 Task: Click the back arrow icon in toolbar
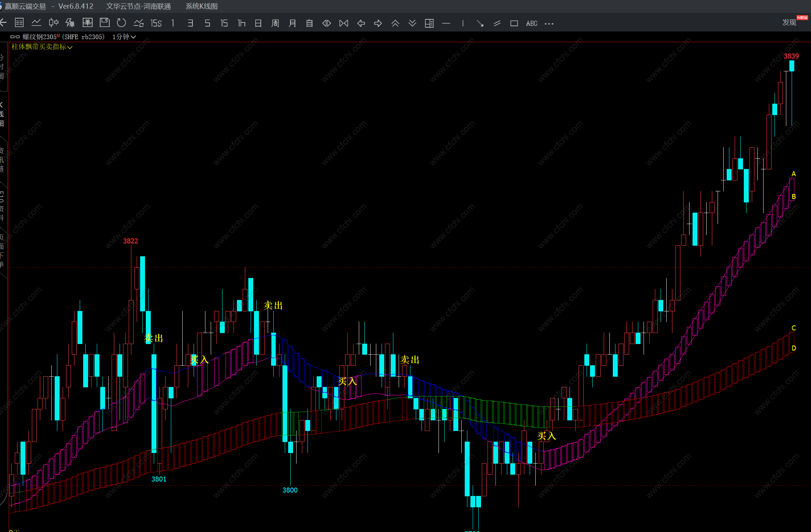tap(3, 23)
